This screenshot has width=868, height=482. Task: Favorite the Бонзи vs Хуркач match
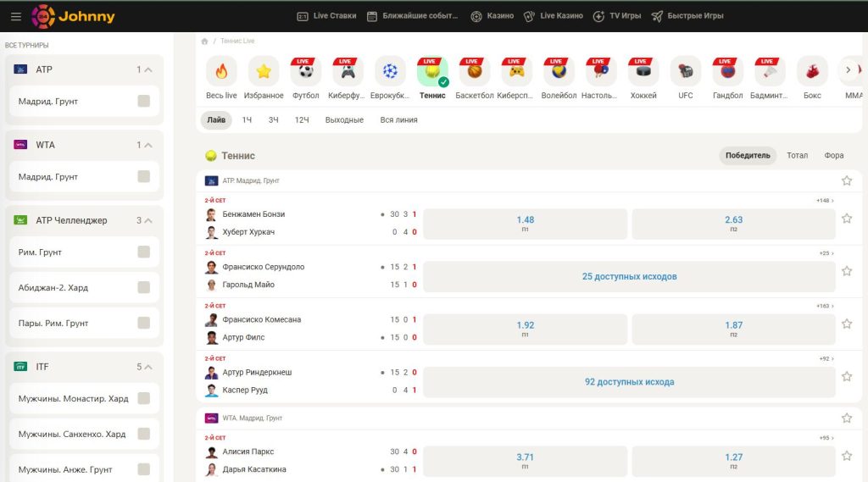point(847,219)
